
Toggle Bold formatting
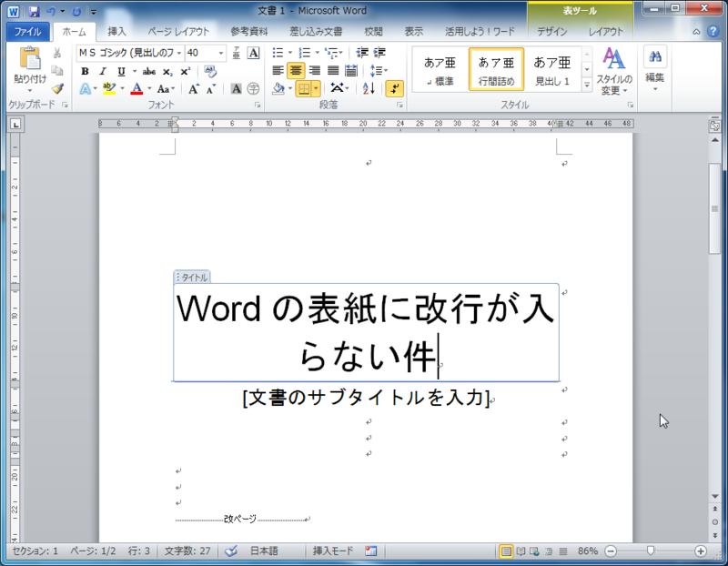point(85,71)
